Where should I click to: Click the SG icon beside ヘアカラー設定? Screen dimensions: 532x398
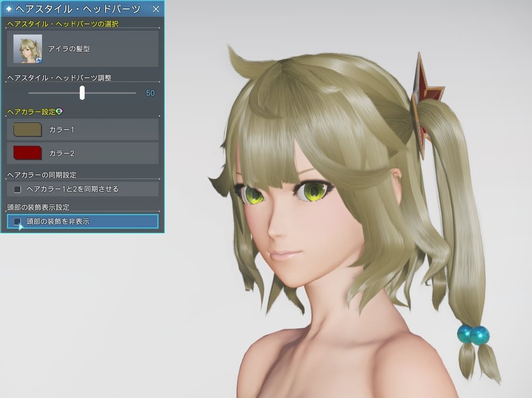coord(59,112)
